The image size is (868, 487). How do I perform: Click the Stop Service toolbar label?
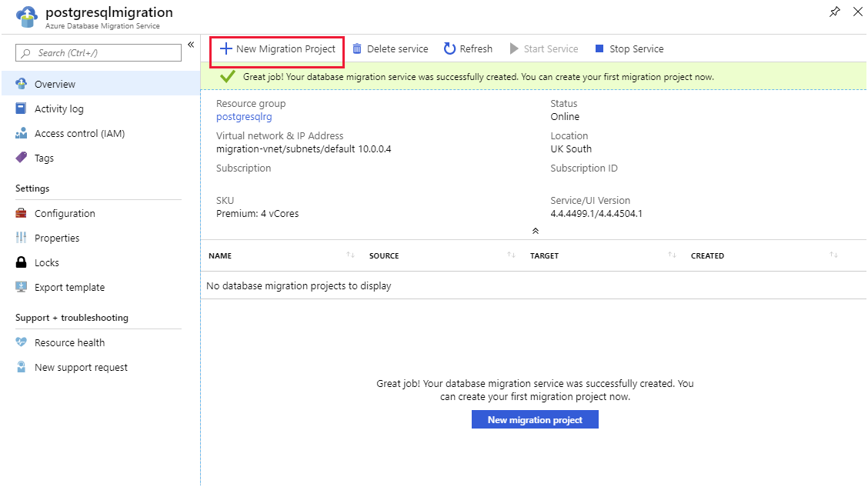click(636, 48)
